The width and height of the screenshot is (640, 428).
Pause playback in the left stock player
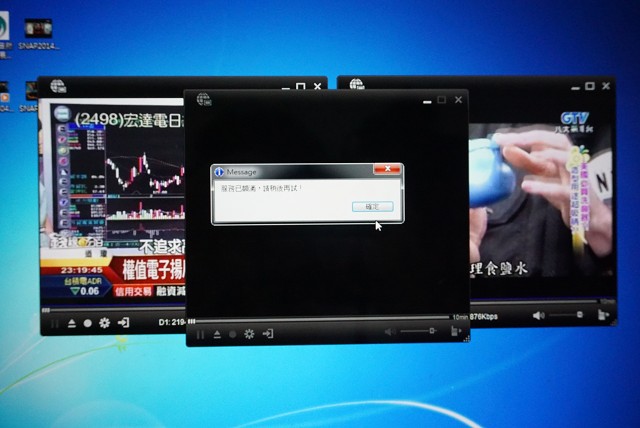55,324
